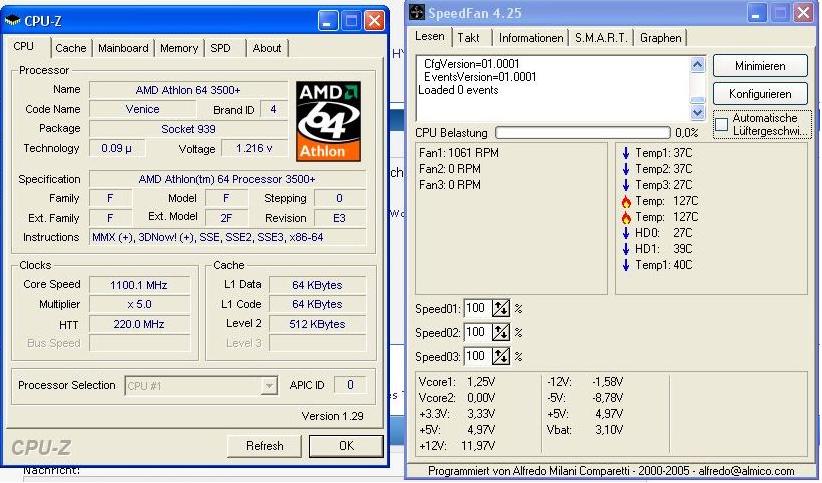Click the CPU Belastung progress bar
The width and height of the screenshot is (822, 483).
pyautogui.click(x=582, y=133)
